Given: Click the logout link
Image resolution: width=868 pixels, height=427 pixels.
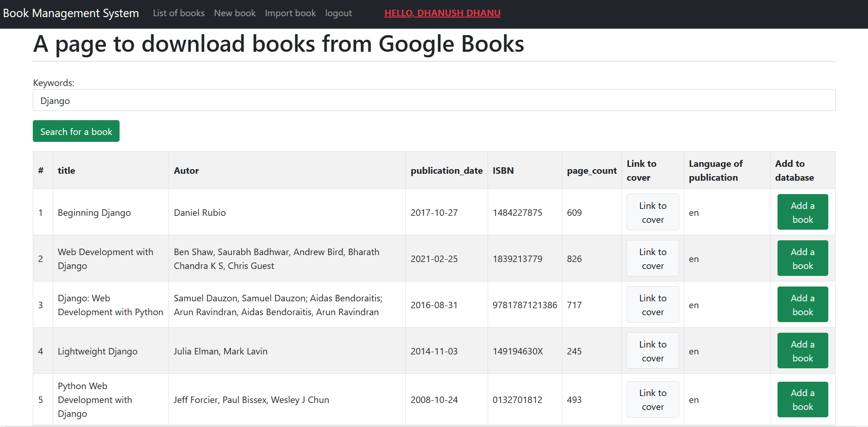Looking at the screenshot, I should (338, 13).
